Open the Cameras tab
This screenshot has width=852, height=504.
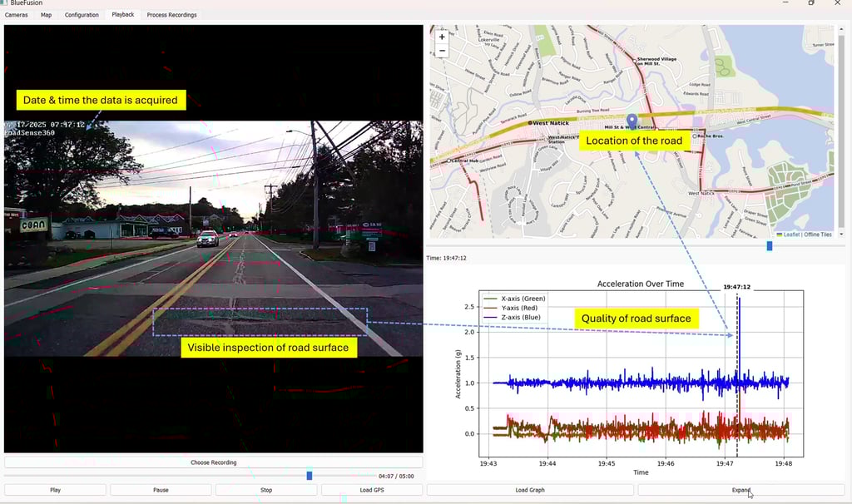(17, 15)
